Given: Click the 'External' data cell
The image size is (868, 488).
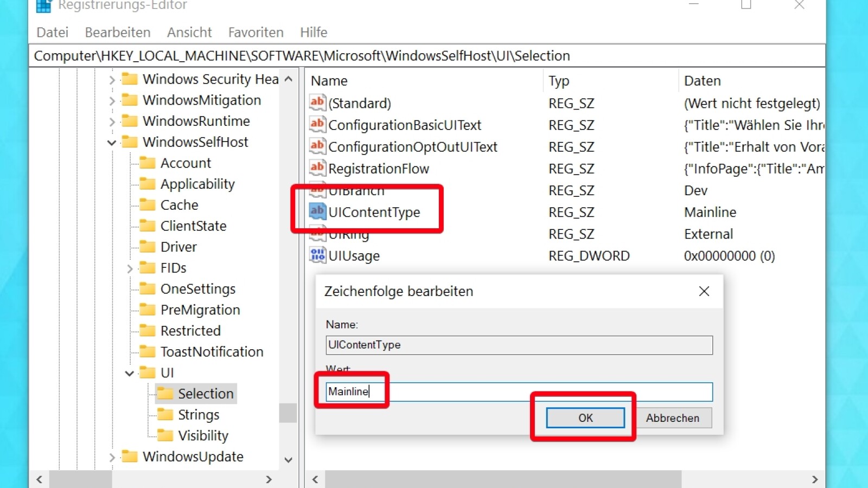Looking at the screenshot, I should (x=709, y=234).
